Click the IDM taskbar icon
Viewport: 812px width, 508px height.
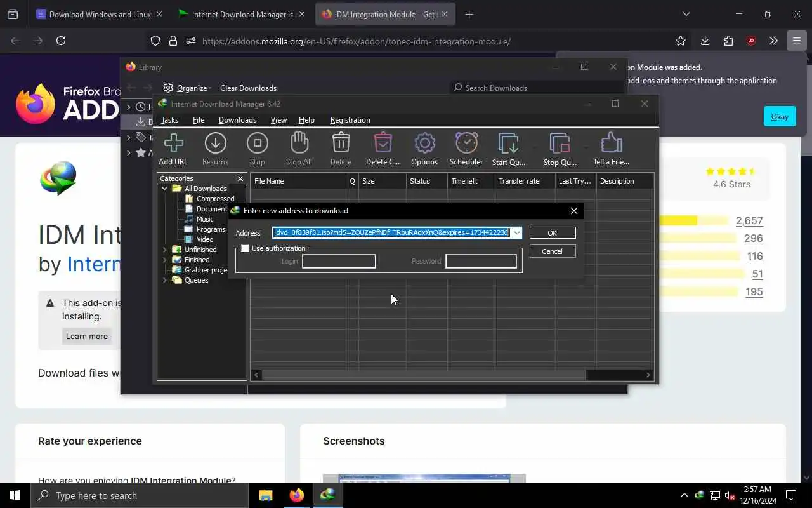click(327, 495)
